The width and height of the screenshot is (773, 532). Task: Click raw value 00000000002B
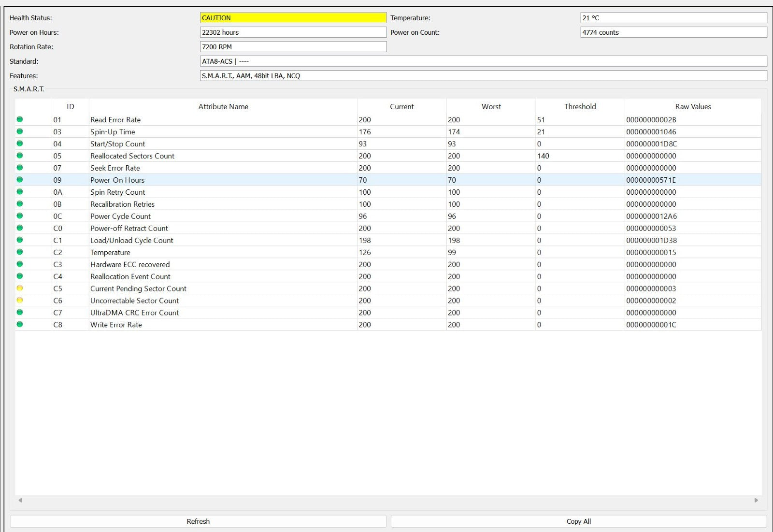coord(651,120)
